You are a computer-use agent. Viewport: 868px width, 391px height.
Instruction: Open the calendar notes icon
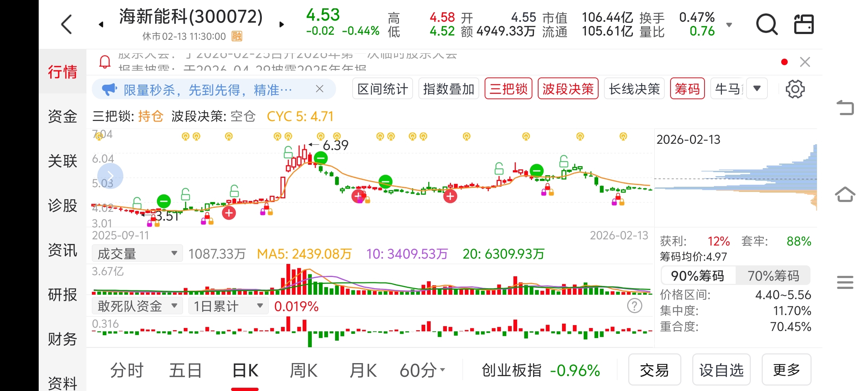804,25
